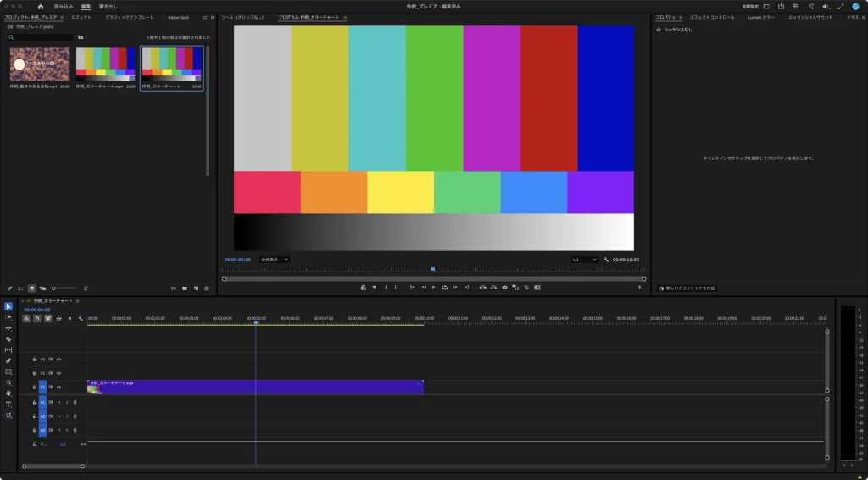The image size is (868, 480).
Task: Go to Out point in program monitor
Action: (466, 287)
